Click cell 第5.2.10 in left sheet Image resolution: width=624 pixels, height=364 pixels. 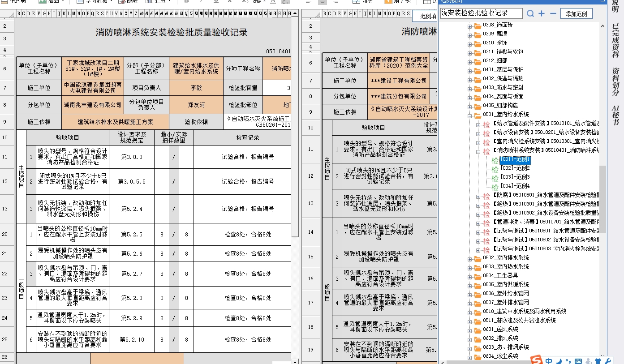[x=132, y=340]
